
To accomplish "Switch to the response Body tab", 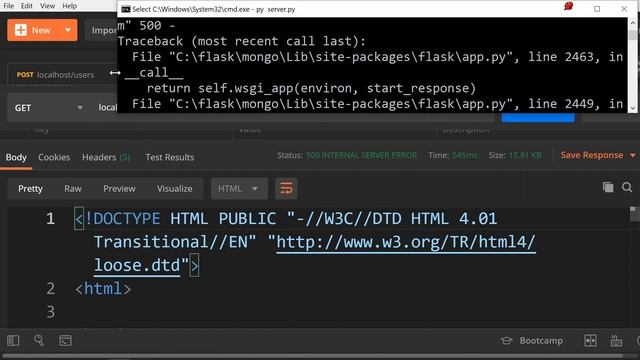I will point(16,158).
